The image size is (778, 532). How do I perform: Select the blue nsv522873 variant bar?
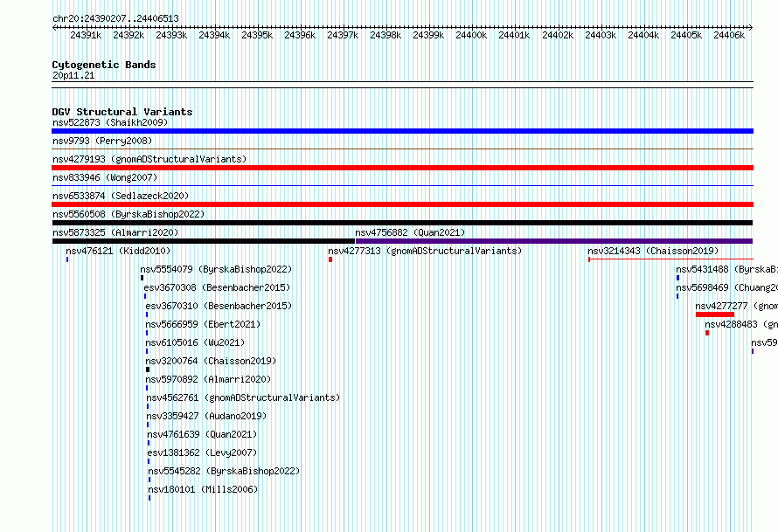(402, 131)
